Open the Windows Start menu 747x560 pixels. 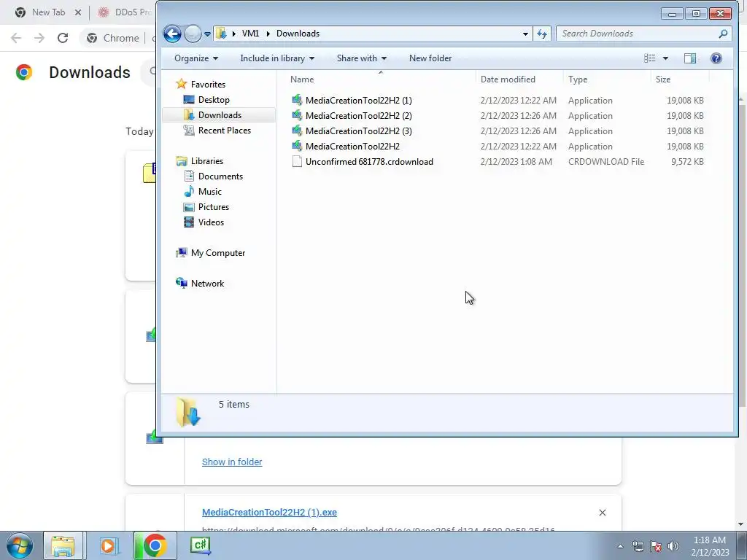point(20,545)
